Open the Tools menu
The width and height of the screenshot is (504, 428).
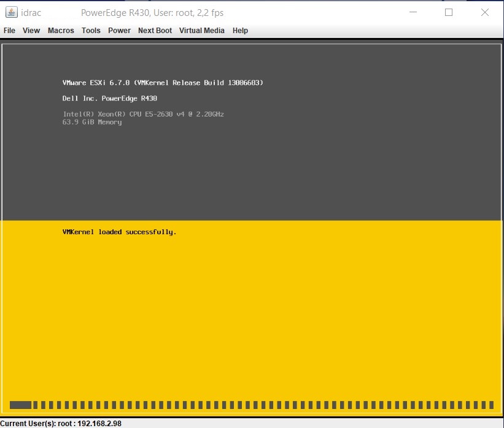pos(91,31)
